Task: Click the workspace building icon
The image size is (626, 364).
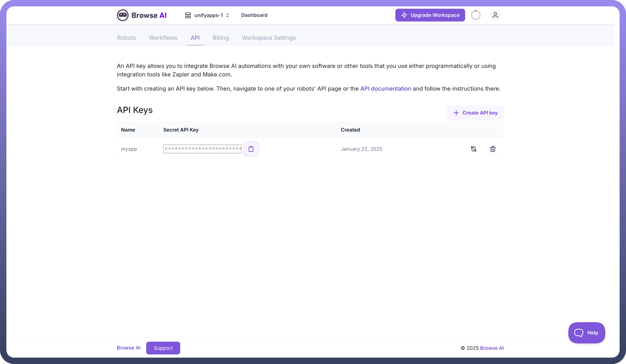Action: pyautogui.click(x=188, y=15)
